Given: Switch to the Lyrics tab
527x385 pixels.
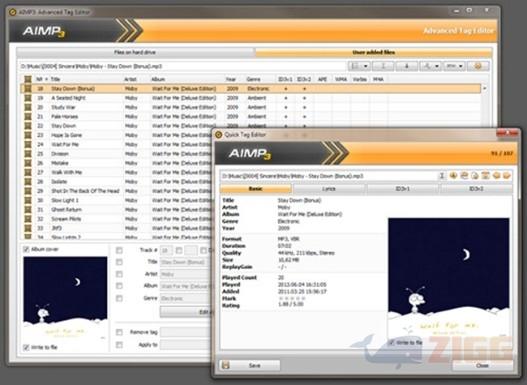Looking at the screenshot, I should point(329,189).
